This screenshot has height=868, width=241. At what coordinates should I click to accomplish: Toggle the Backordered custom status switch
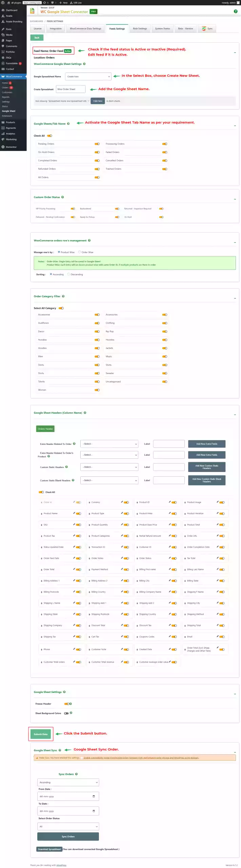(x=117, y=209)
